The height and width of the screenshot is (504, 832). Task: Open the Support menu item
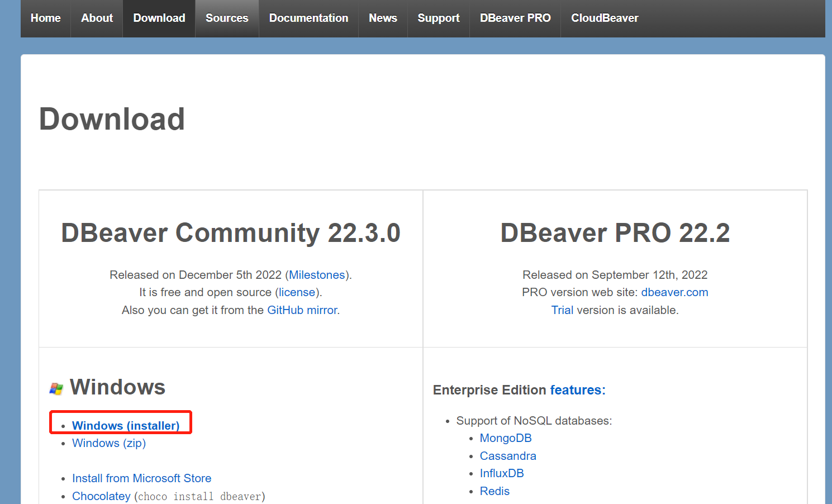[439, 18]
